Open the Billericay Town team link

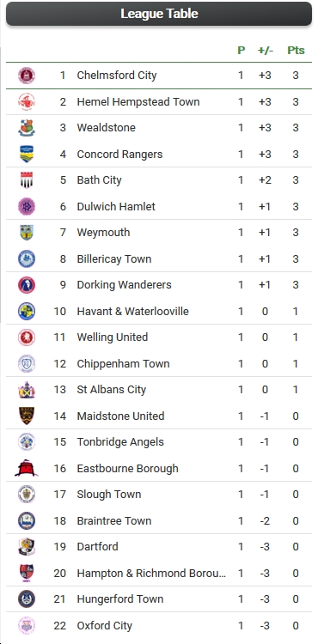click(114, 258)
